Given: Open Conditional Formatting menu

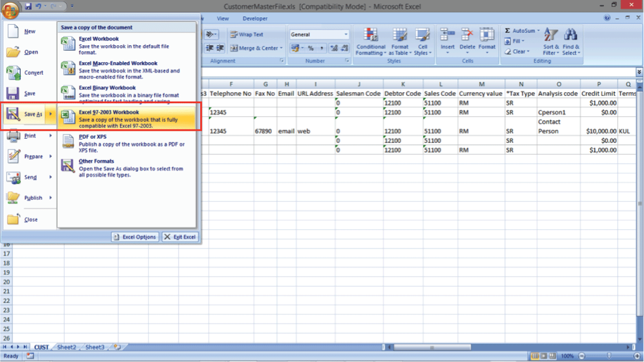Looking at the screenshot, I should coord(370,42).
